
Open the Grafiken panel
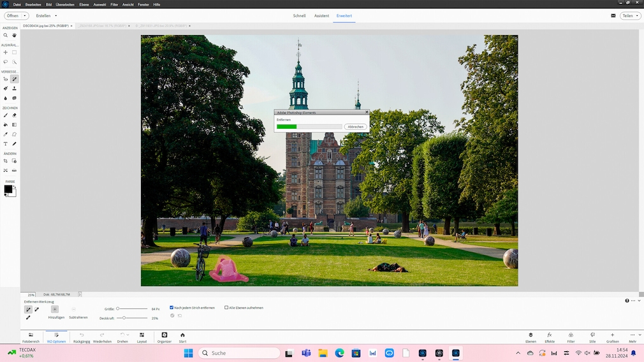[612, 337]
